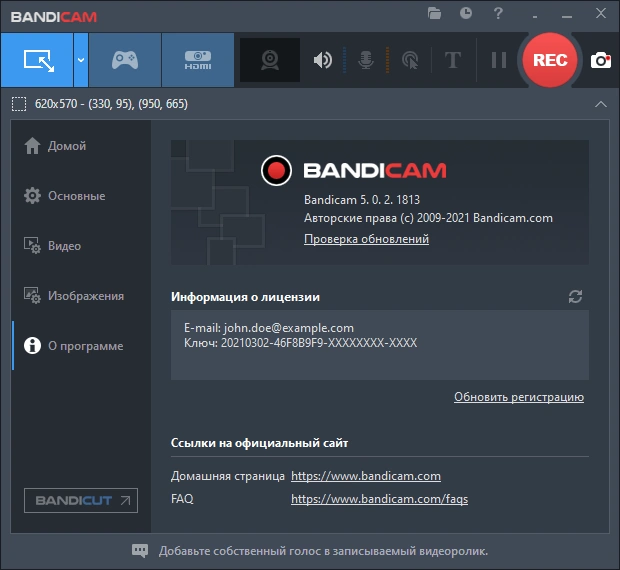This screenshot has height=570, width=620.
Task: Click the Домашняя страница label
Action: tap(228, 476)
